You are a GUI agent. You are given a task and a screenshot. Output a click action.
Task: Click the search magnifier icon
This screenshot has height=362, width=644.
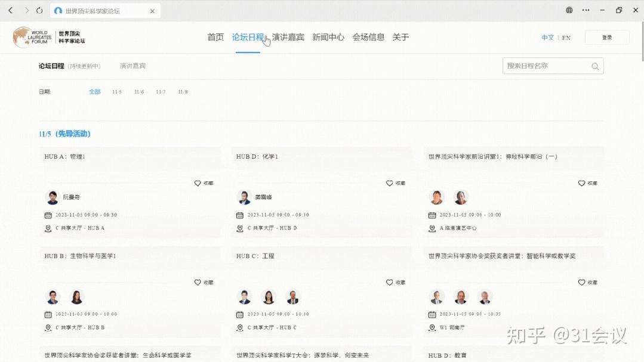tap(595, 66)
